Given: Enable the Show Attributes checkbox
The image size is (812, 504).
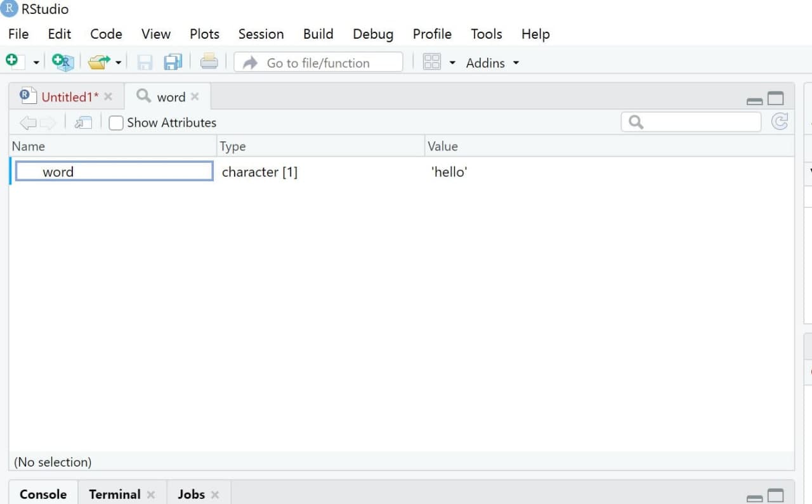Looking at the screenshot, I should tap(116, 122).
